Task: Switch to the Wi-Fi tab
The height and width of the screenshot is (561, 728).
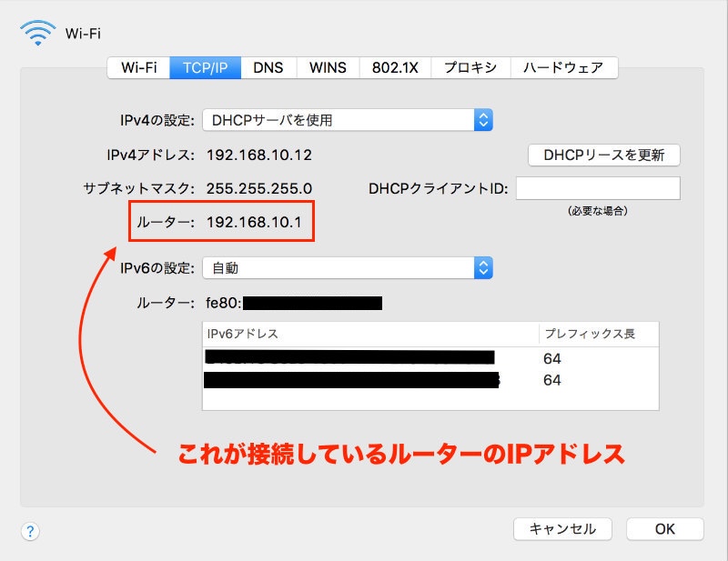Action: pos(138,67)
